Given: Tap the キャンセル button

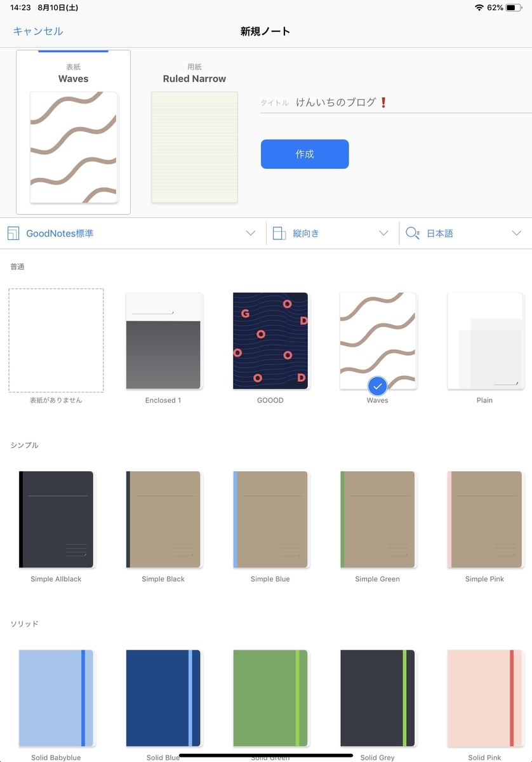Looking at the screenshot, I should [x=38, y=31].
